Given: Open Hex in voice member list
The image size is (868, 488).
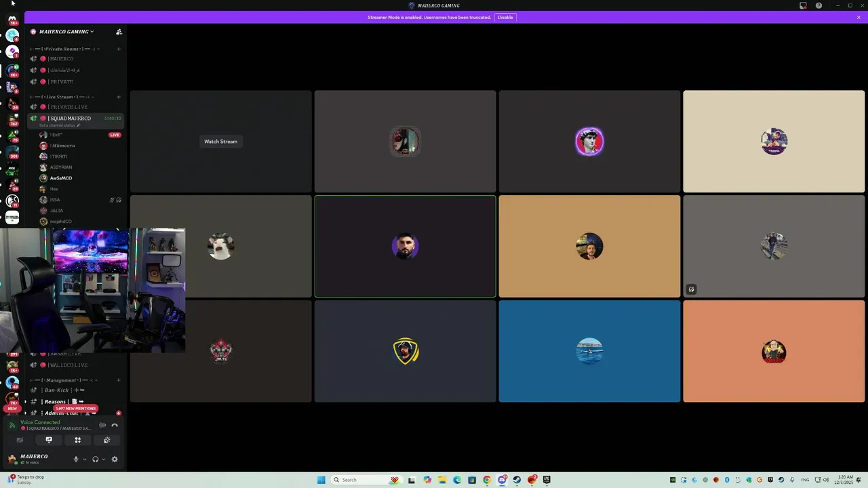Looking at the screenshot, I should [80, 189].
